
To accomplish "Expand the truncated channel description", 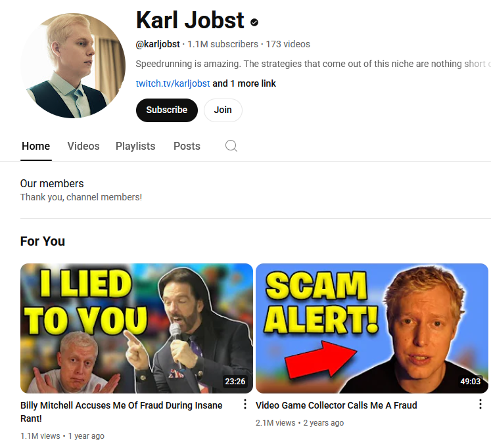I will click(313, 64).
